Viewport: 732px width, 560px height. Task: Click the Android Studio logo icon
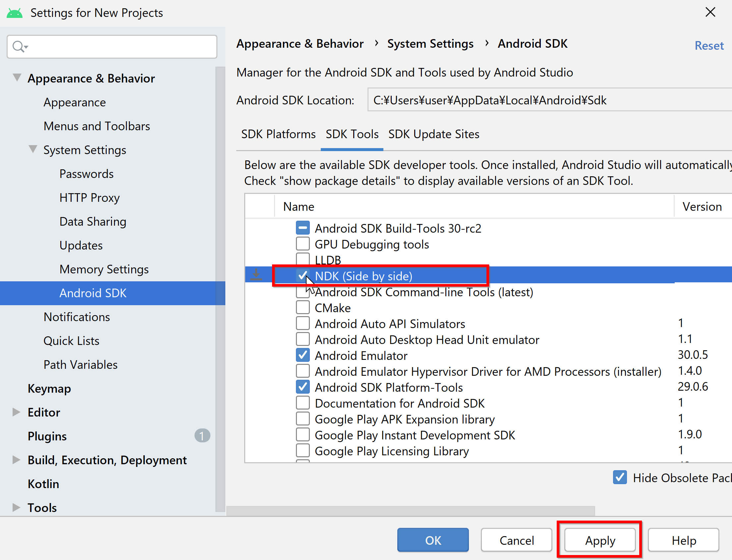(x=14, y=13)
